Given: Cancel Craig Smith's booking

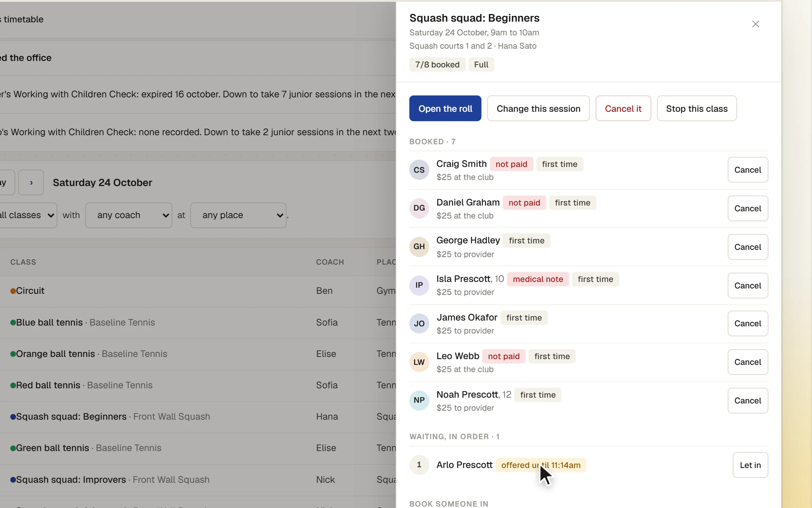Looking at the screenshot, I should 748,170.
